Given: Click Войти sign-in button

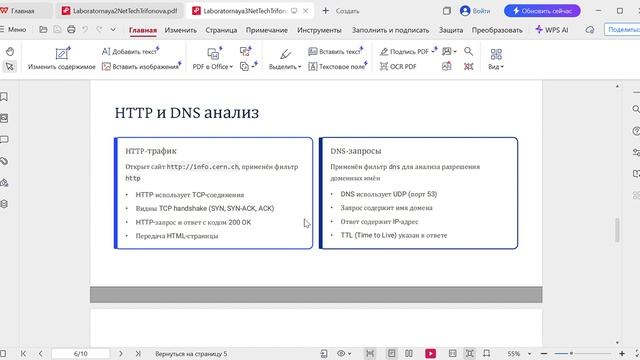Looking at the screenshot, I should (x=475, y=11).
